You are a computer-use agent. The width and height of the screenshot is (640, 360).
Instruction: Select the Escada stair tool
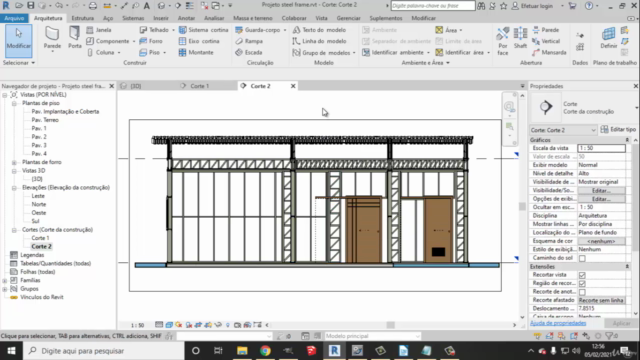point(249,53)
